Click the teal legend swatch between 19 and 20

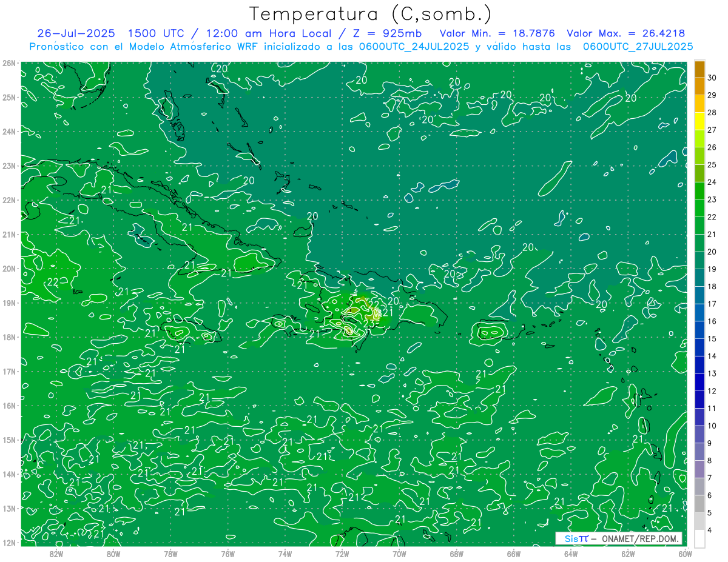699,260
